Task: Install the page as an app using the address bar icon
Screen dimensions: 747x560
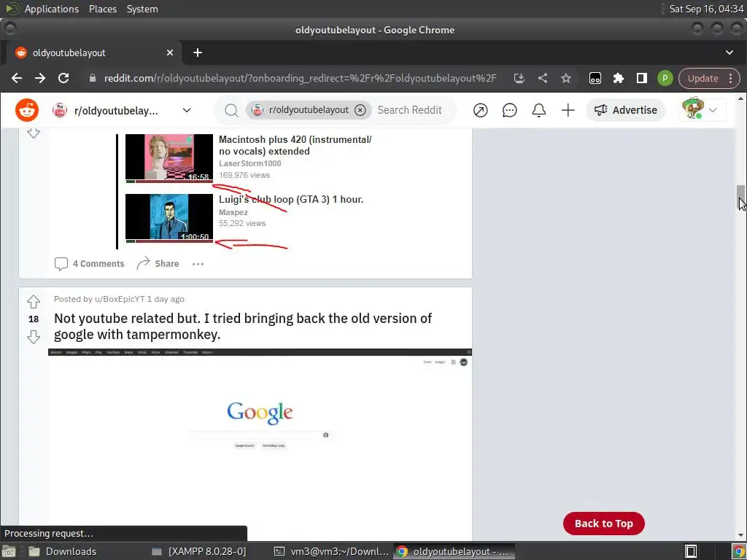Action: (519, 78)
